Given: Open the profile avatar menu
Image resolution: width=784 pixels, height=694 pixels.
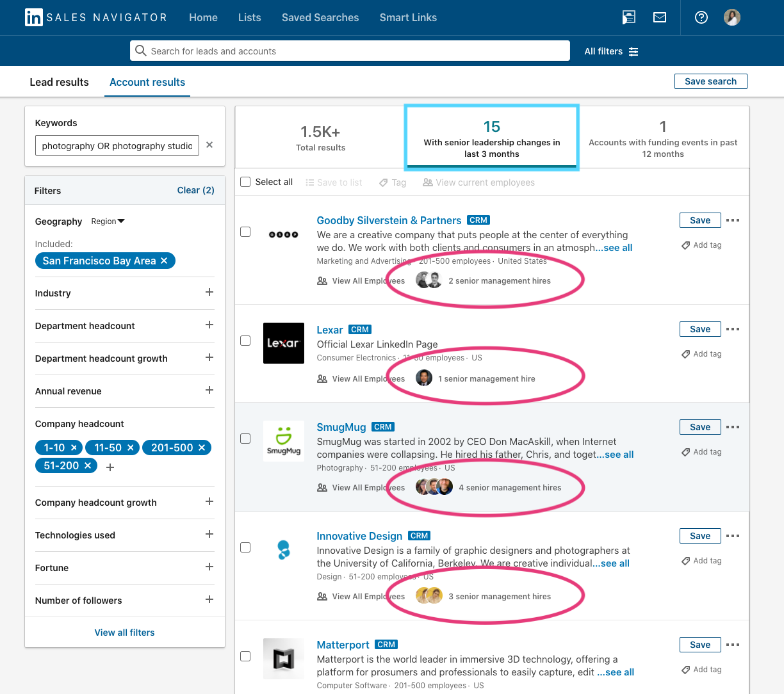Looking at the screenshot, I should 732,17.
